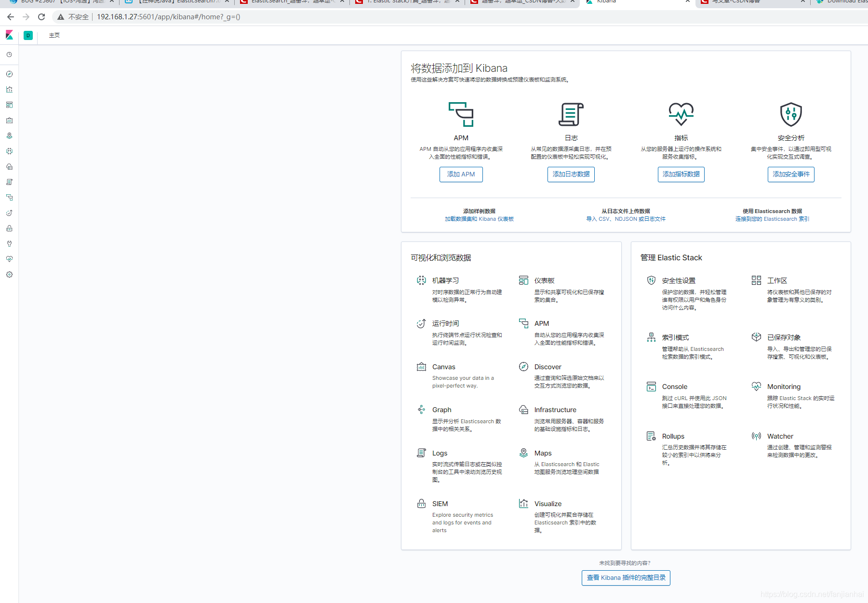
Task: Click the large APM icon in add-data panel
Action: (x=461, y=114)
